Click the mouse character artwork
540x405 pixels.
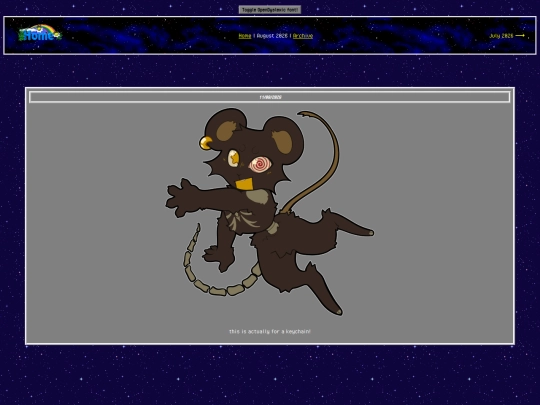point(270,212)
